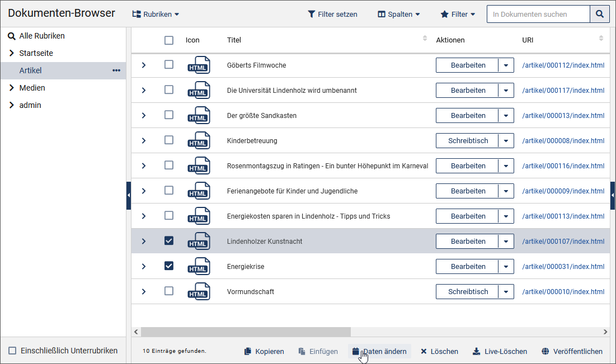Open the Rubriken dropdown
Screen dimensions: 616x364
[x=156, y=14]
